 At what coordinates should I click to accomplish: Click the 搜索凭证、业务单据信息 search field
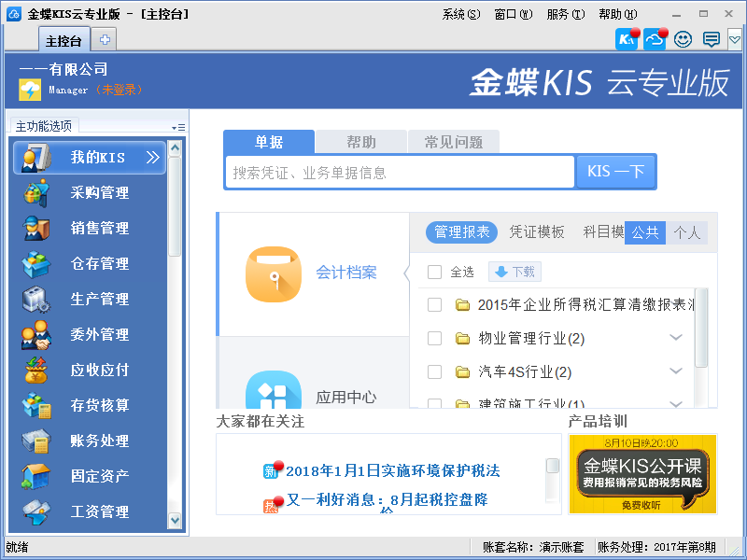[400, 172]
